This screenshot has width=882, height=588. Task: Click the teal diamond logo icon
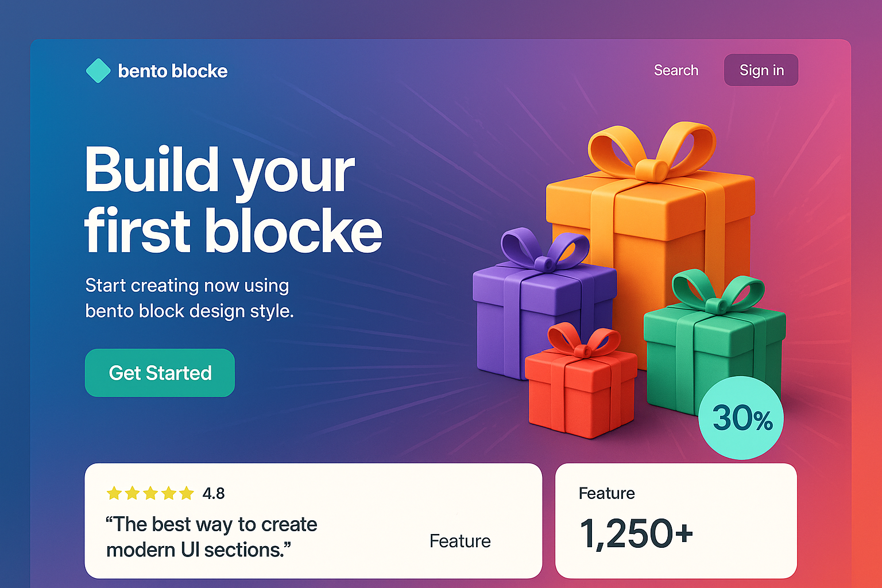tap(98, 71)
